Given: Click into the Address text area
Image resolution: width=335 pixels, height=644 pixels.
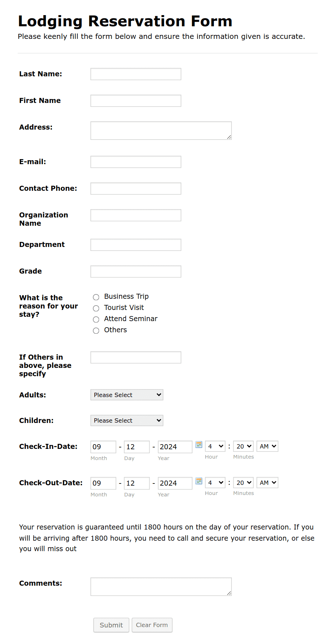Looking at the screenshot, I should click(x=161, y=130).
